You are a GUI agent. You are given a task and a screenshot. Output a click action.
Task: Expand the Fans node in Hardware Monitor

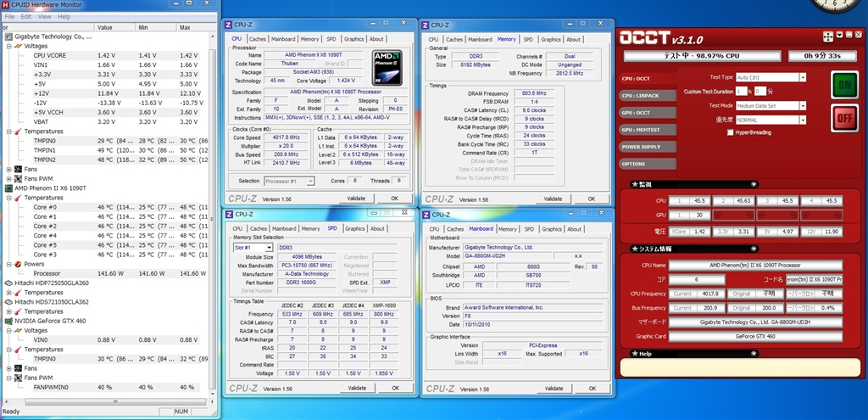coord(8,169)
